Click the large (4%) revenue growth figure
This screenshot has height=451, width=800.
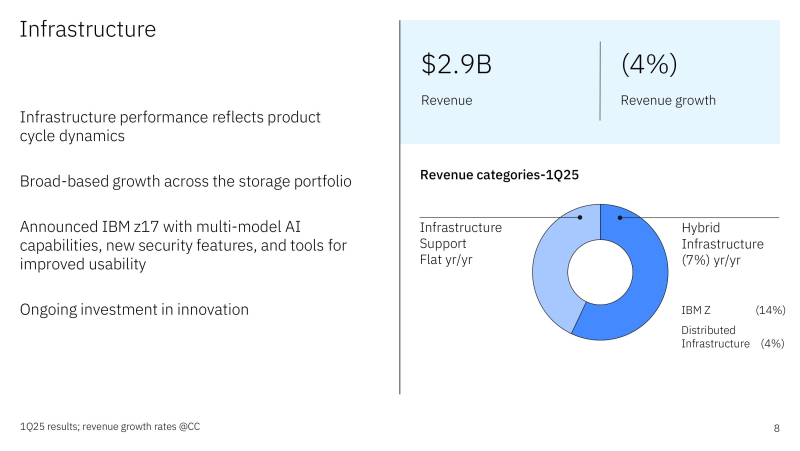click(x=649, y=65)
